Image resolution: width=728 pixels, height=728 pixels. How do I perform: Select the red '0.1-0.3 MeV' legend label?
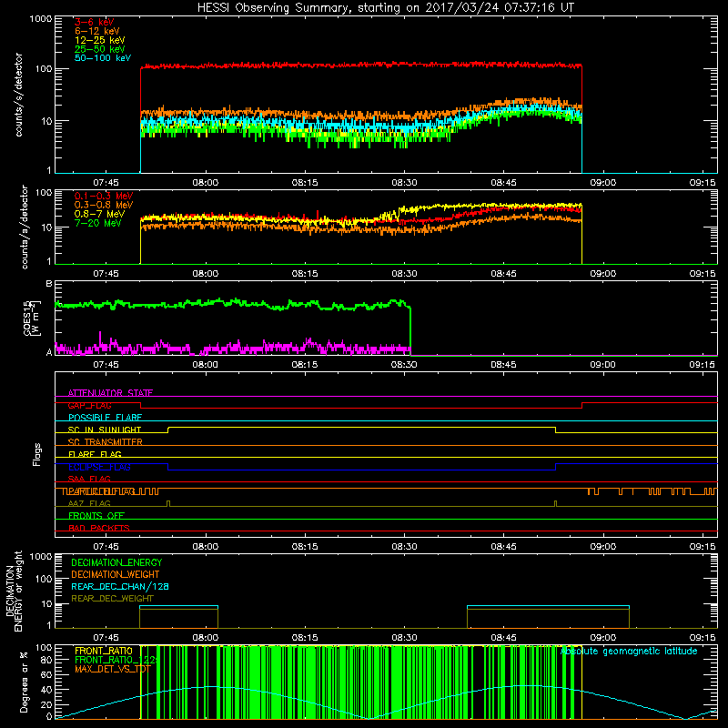point(104,196)
